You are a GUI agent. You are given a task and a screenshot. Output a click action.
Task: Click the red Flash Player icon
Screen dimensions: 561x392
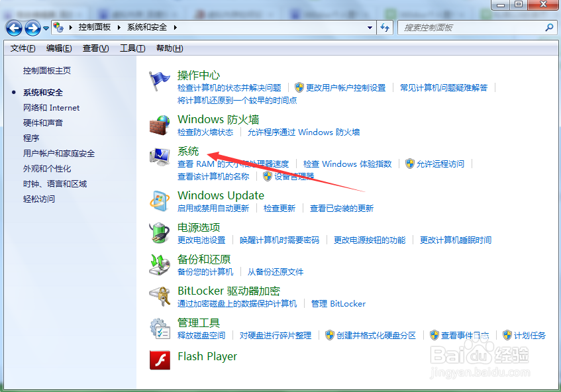pos(160,360)
